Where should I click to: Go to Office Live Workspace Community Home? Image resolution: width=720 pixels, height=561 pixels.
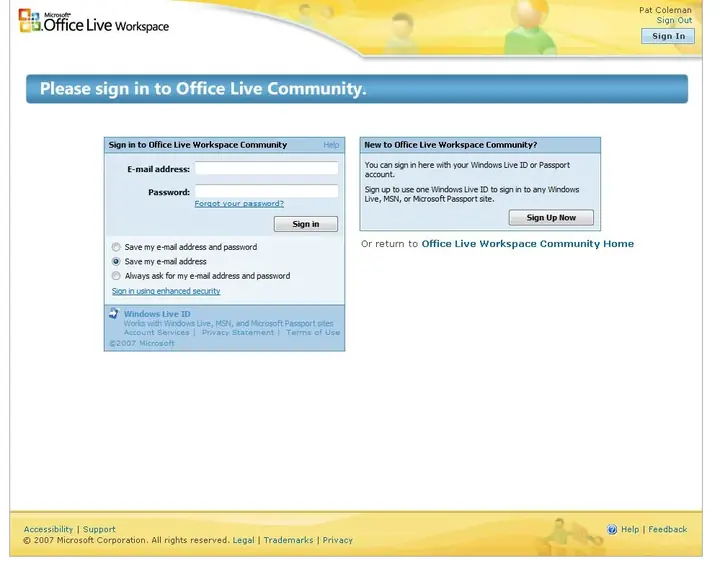coord(528,244)
